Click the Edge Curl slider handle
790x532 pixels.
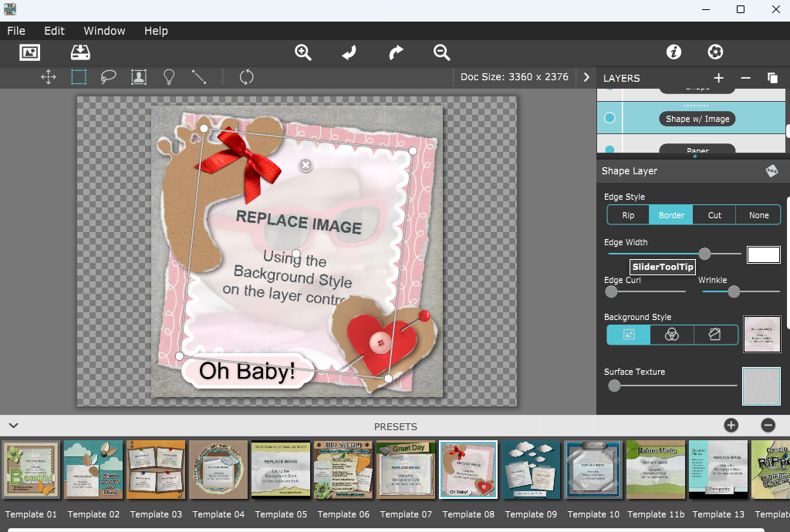611,291
